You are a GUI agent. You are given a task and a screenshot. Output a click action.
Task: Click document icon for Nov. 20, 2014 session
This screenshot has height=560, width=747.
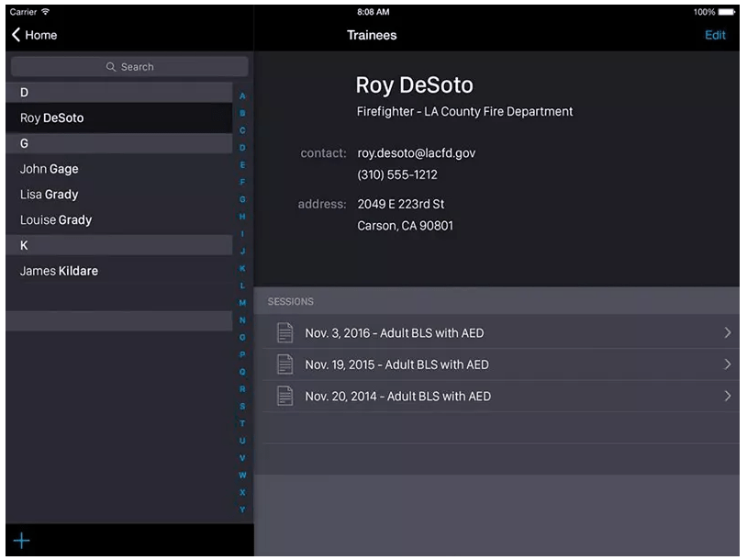click(285, 396)
